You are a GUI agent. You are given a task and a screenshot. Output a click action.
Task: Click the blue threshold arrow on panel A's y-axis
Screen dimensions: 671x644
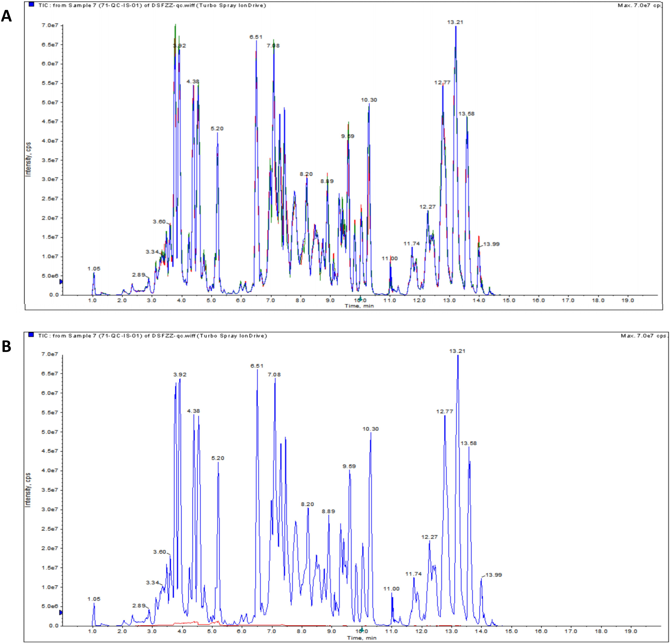pyautogui.click(x=61, y=282)
